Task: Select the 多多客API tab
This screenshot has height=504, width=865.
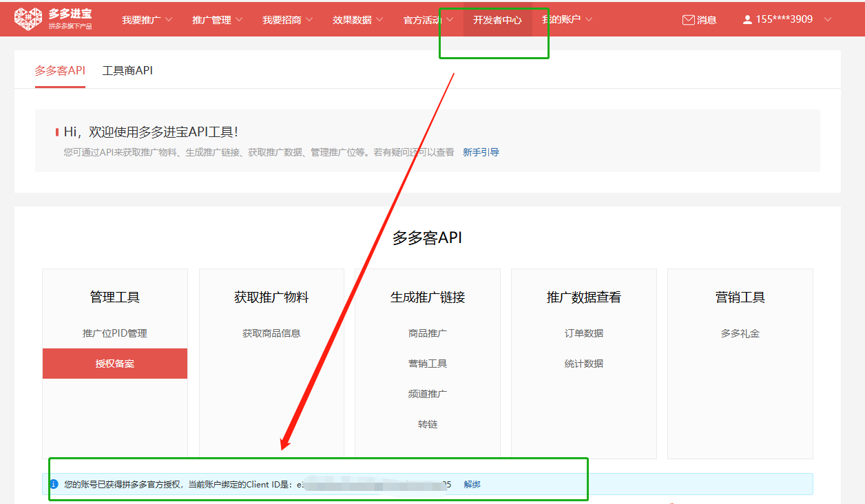Action: point(60,70)
